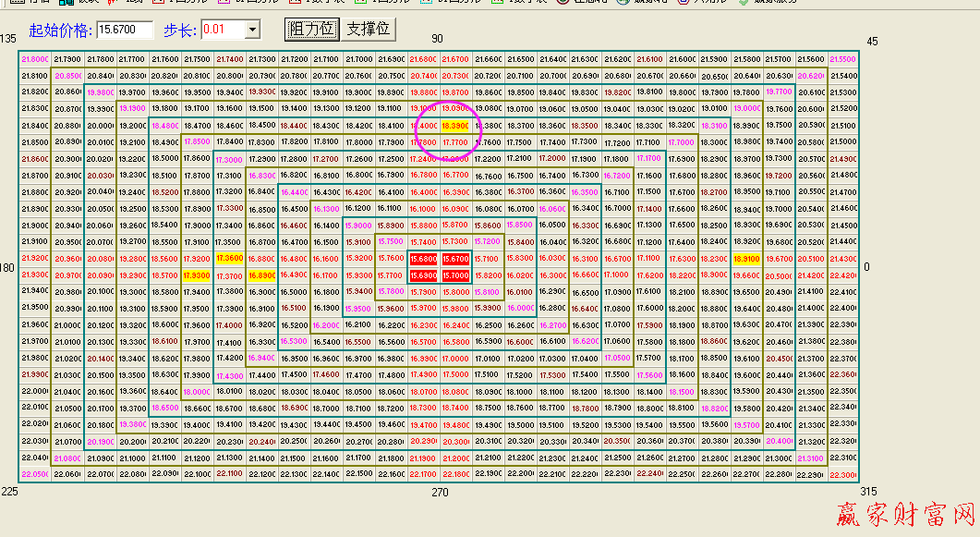
Task: Select the red center cell 15.6700
Action: pyautogui.click(x=455, y=259)
